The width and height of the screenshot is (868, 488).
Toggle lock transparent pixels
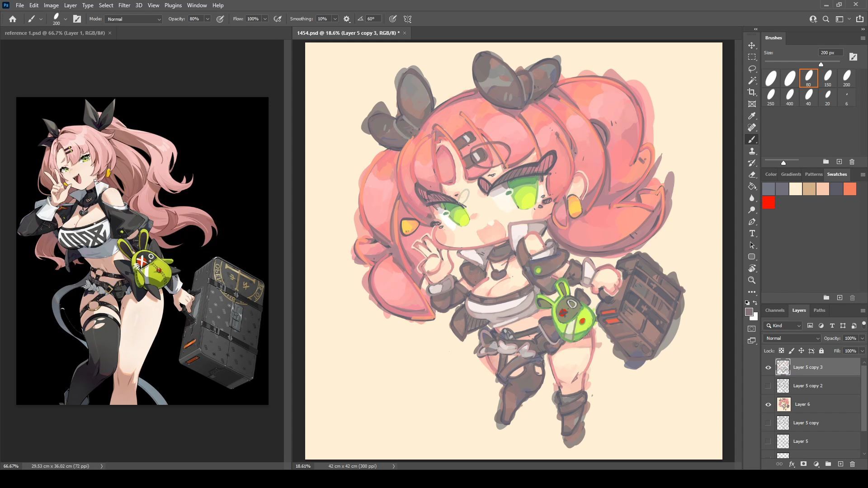781,351
